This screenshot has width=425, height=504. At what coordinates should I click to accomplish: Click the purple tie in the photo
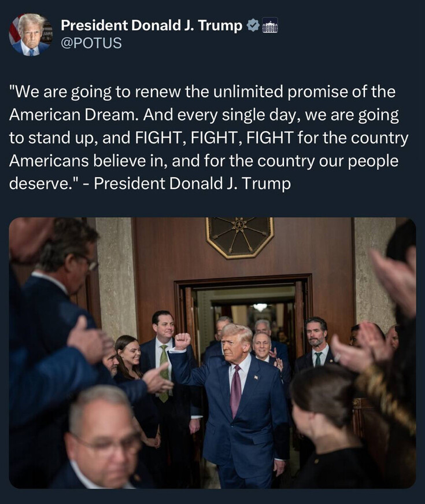click(x=236, y=391)
